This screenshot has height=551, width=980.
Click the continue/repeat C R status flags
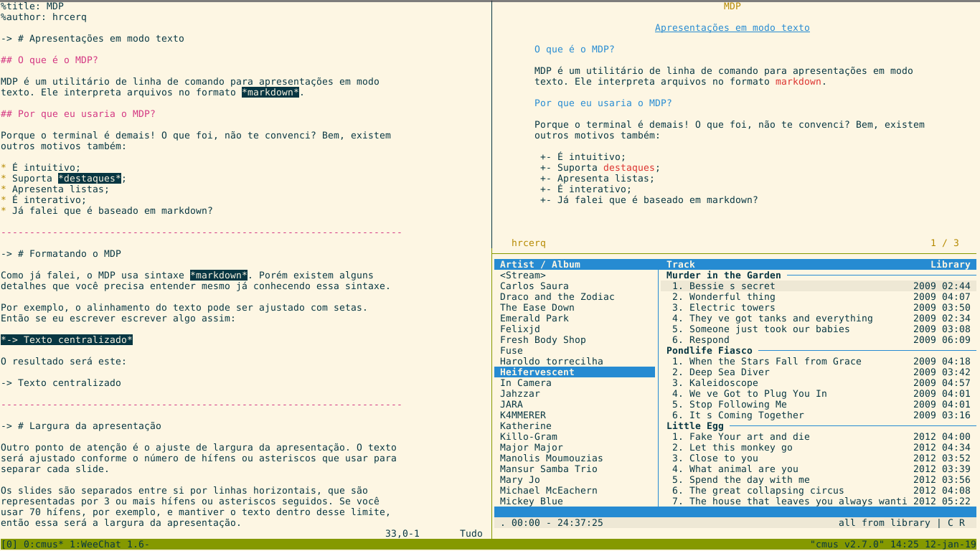[956, 523]
